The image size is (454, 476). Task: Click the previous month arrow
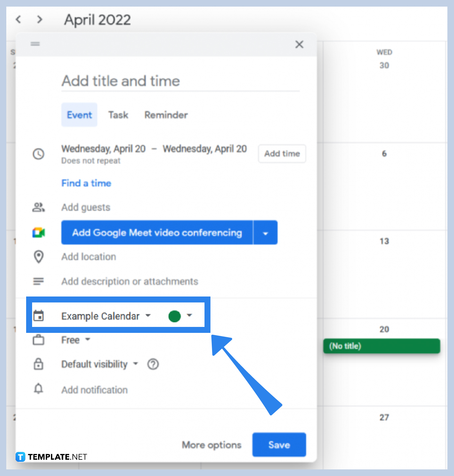[x=18, y=20]
